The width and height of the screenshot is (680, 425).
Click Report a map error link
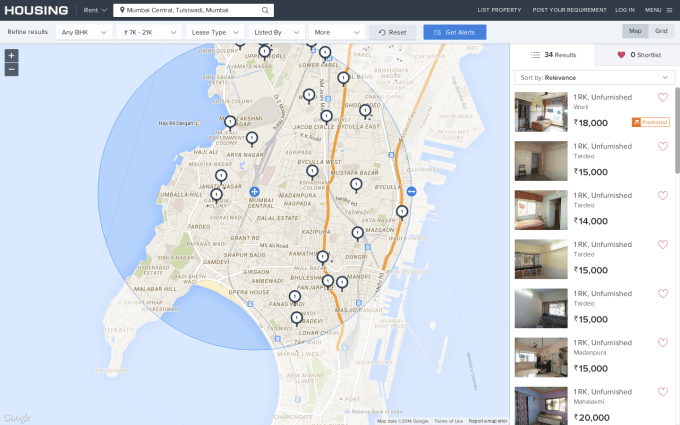click(x=488, y=421)
